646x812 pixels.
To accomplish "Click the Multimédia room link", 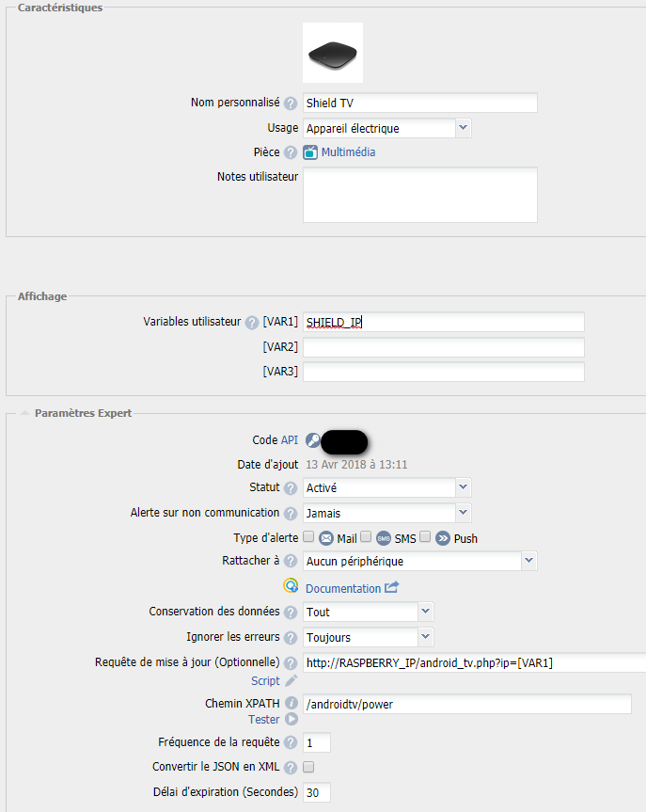I will [x=348, y=152].
